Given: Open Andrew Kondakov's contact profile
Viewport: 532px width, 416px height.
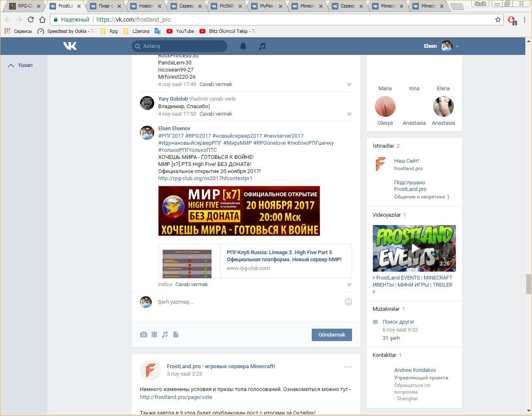Looking at the screenshot, I should [415, 370].
